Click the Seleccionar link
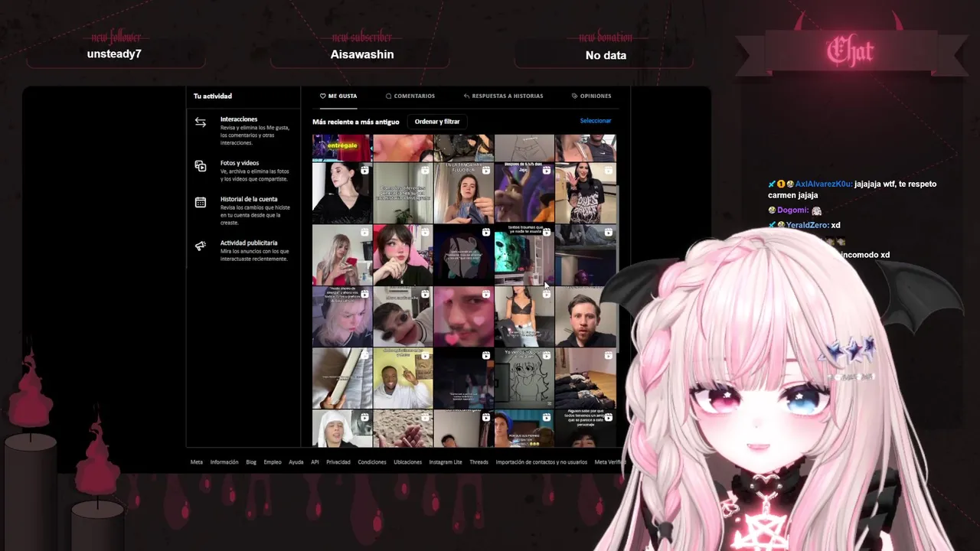 pos(596,121)
